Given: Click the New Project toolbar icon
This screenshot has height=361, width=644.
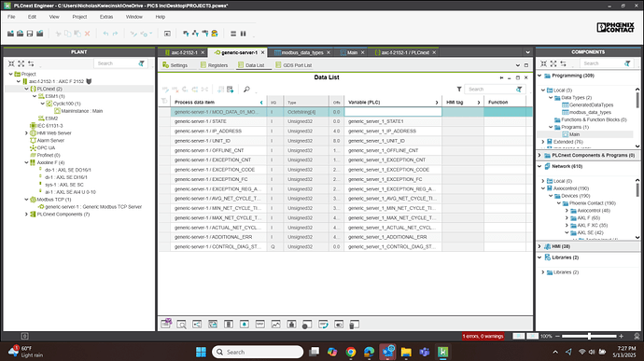Looking at the screenshot, I should click(10, 34).
